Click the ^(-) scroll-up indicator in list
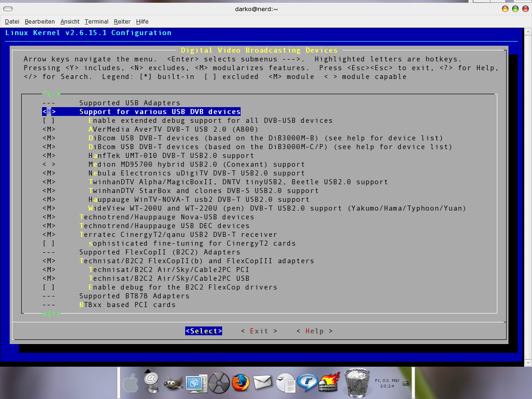 point(51,94)
